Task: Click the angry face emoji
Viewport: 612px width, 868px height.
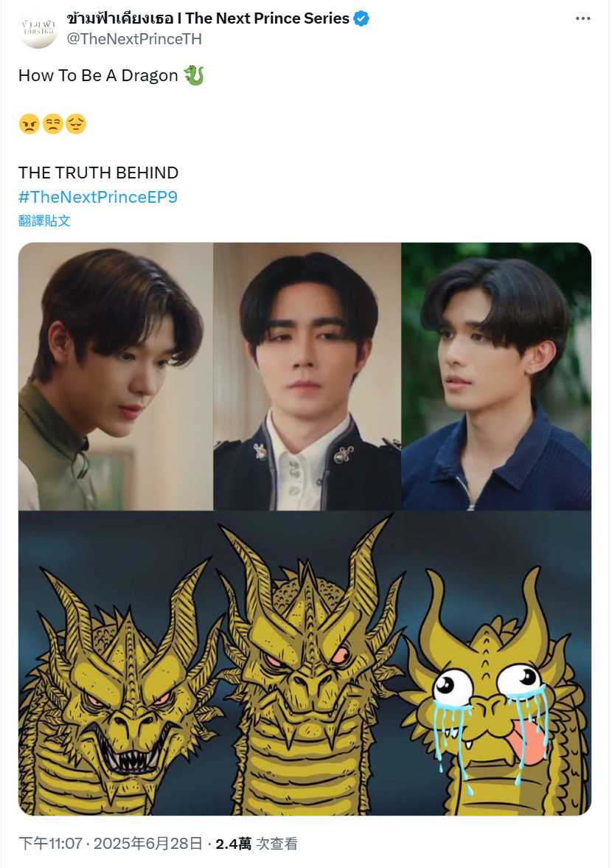Action: coord(29,124)
